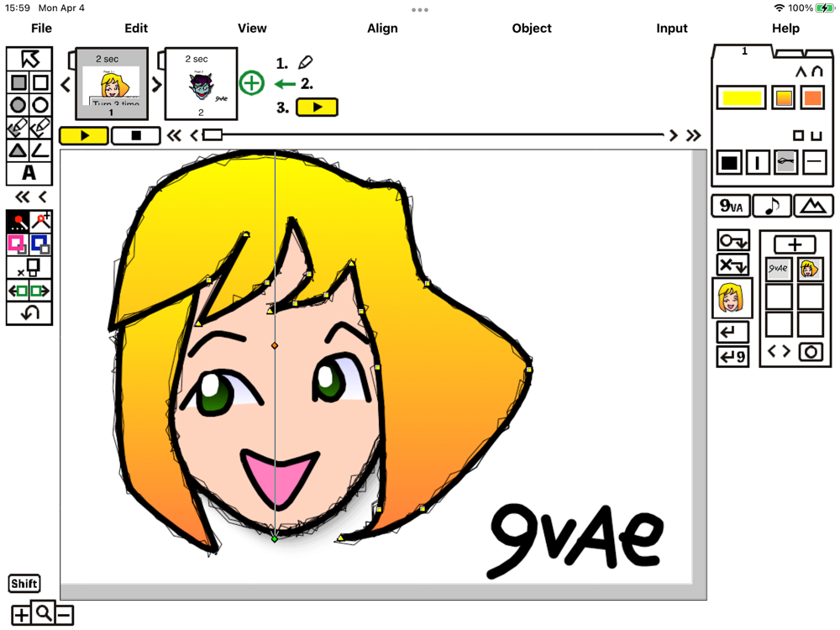The height and width of the screenshot is (630, 840).
Task: Click the undo curved arrow icon
Action: [x=29, y=313]
